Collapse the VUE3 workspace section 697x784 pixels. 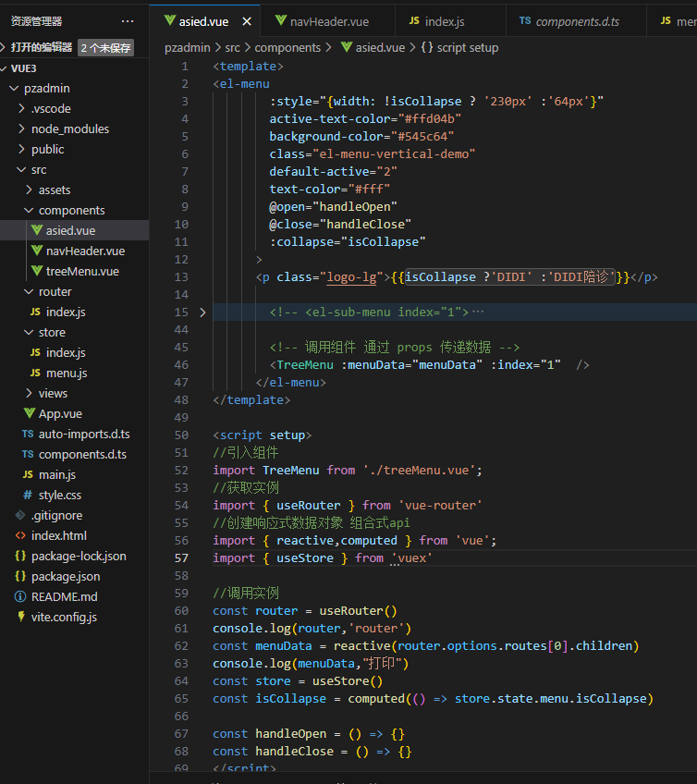[x=4, y=68]
